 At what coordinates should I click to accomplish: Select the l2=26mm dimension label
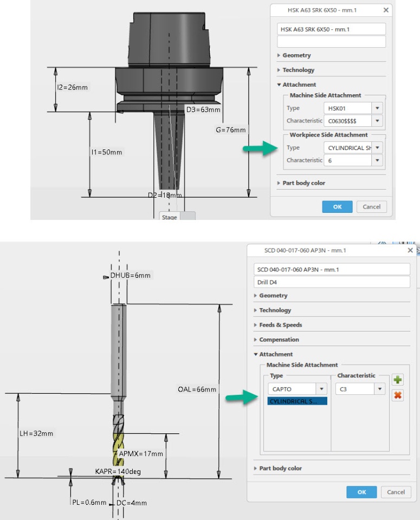72,87
